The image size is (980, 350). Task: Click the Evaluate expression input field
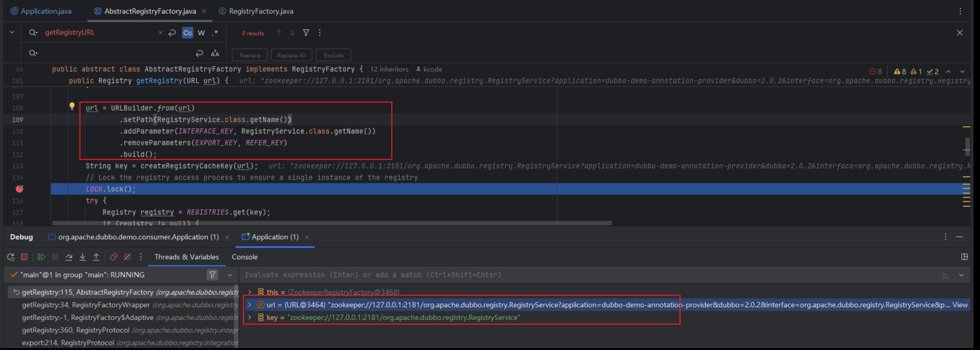coord(563,275)
